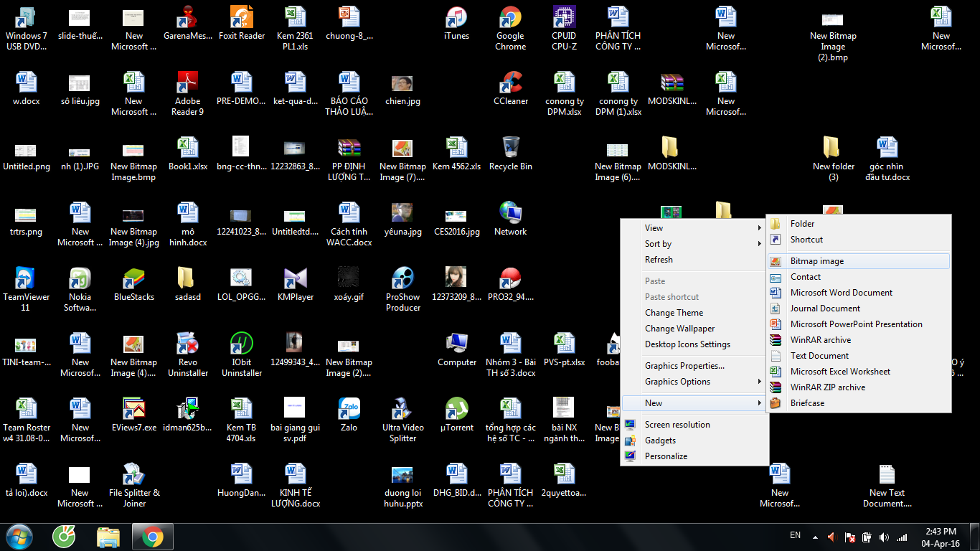Viewport: 980px width, 551px height.
Task: Click the New item in context menu
Action: pyautogui.click(x=694, y=403)
